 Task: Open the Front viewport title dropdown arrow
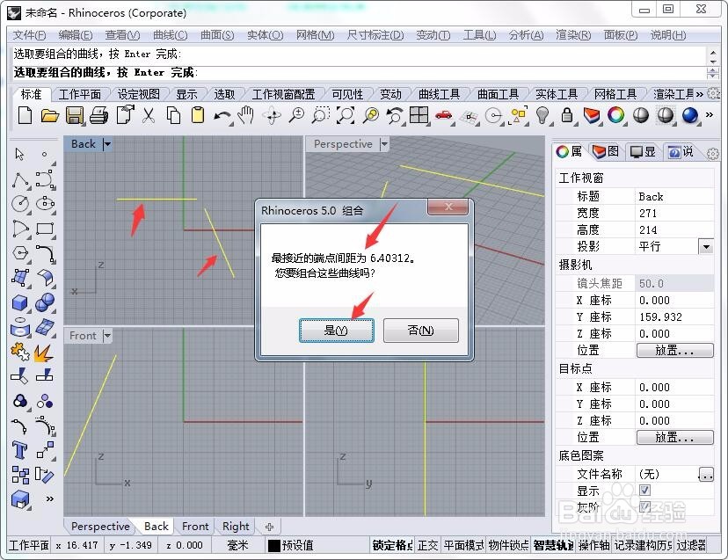[107, 335]
